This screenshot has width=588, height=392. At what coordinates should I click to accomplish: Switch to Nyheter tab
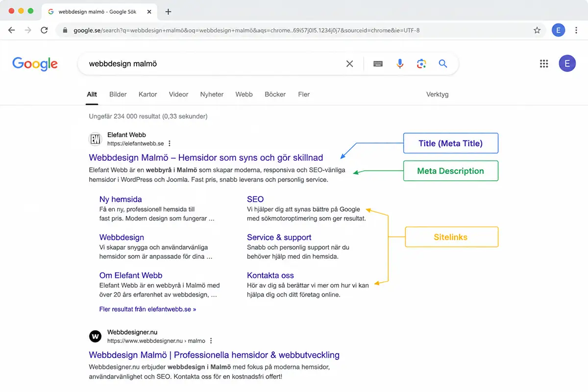[212, 95]
